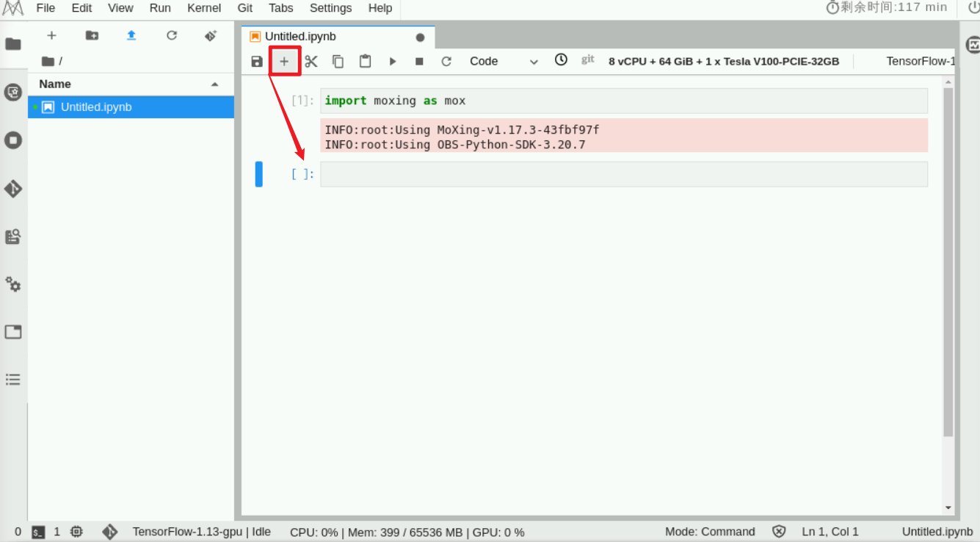Click the notebook scrollbar up arrow

pos(948,82)
